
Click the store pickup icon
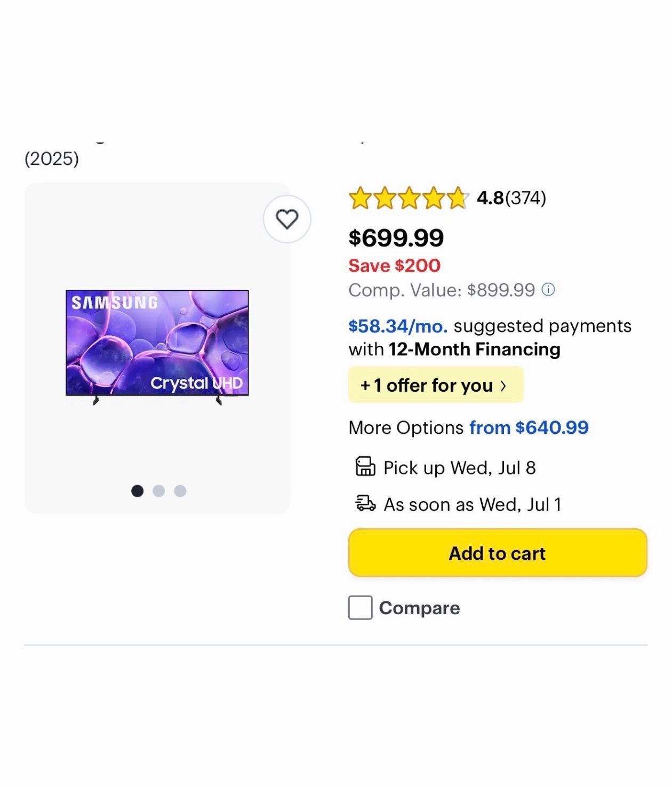[x=365, y=466]
